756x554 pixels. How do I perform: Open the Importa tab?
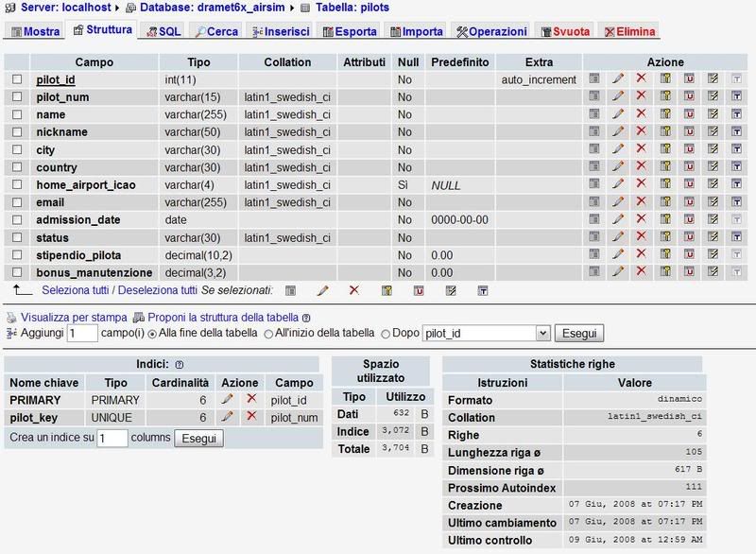tap(417, 31)
